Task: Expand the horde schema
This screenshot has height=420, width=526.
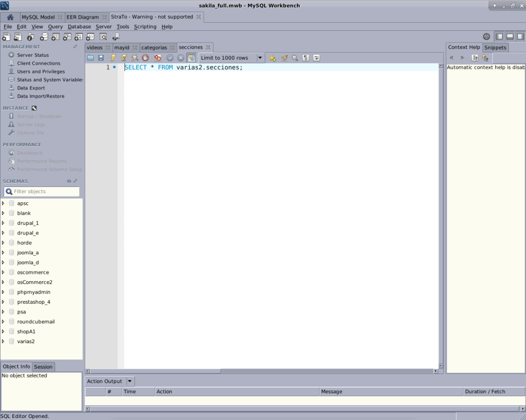Action: click(x=3, y=243)
